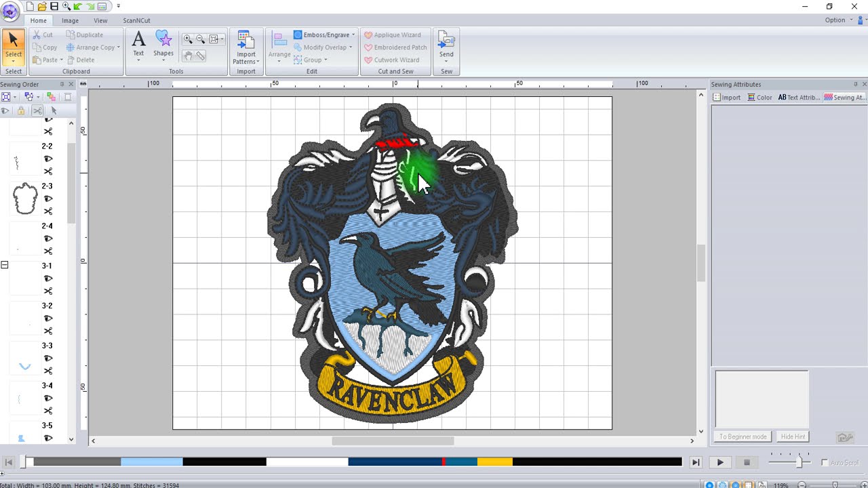
Task: Open the Shapes tool
Action: tap(163, 46)
